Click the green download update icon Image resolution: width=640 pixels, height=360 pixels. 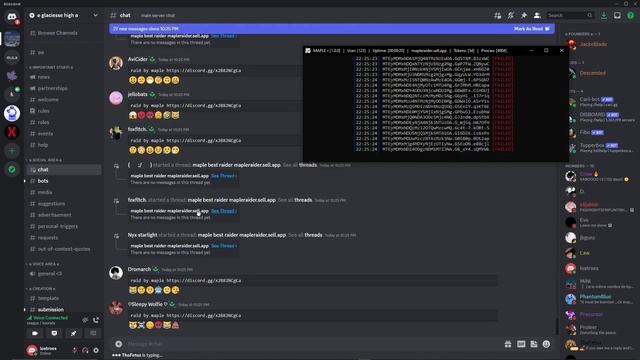[x=604, y=16]
